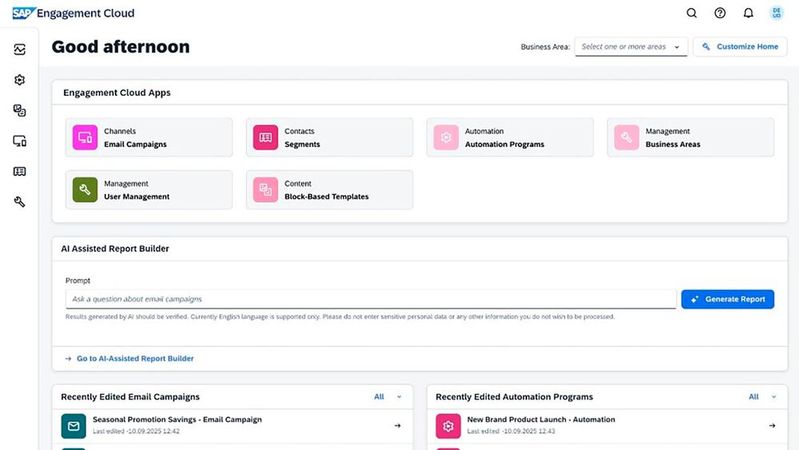Image resolution: width=799 pixels, height=450 pixels.
Task: Click the Good afternoon greeting heading
Action: (x=121, y=46)
